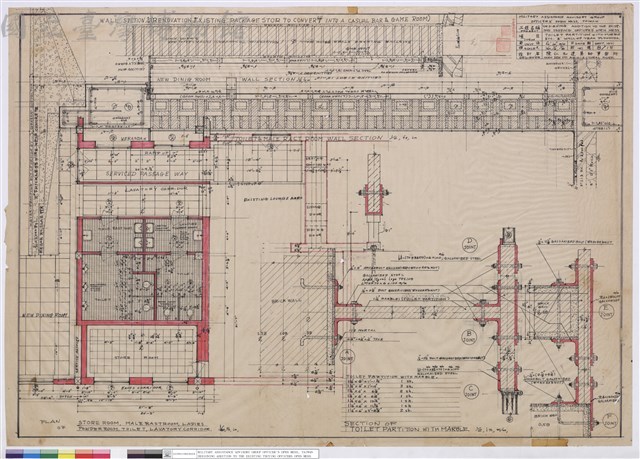Click the B Joint circle marker
The width and height of the screenshot is (640, 459).
coord(469,337)
